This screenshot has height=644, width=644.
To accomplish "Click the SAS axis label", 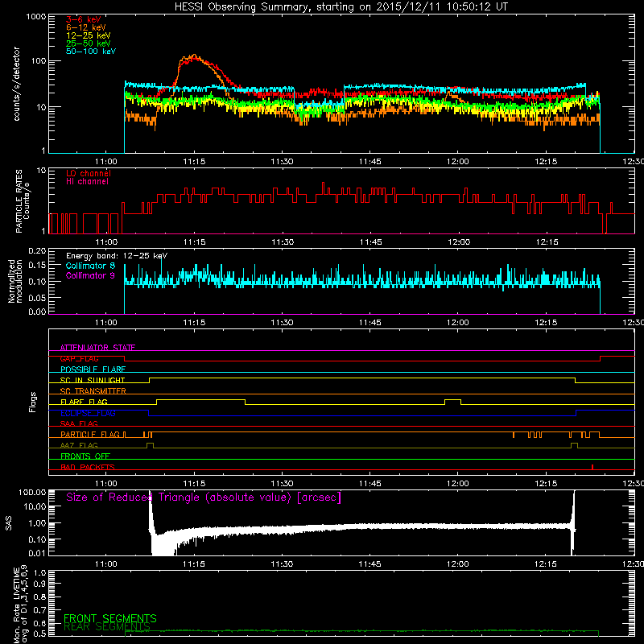I will pos(8,523).
